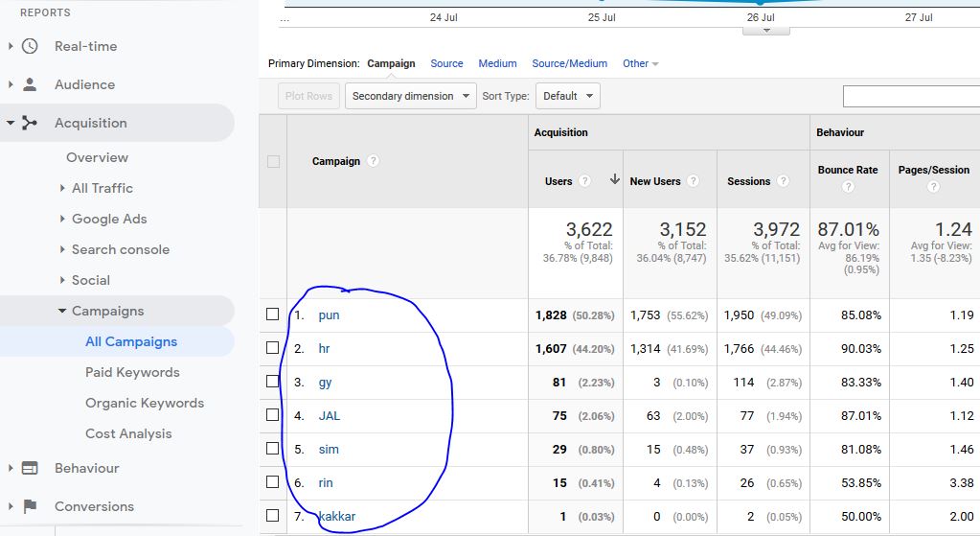Click the Audience person icon

[x=30, y=84]
